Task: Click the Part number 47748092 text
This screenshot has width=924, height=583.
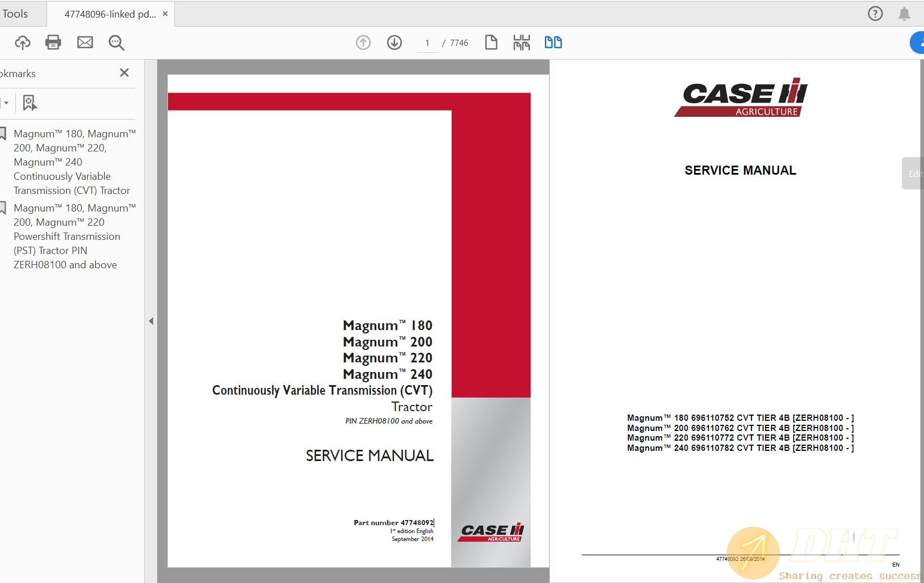Action: (393, 523)
